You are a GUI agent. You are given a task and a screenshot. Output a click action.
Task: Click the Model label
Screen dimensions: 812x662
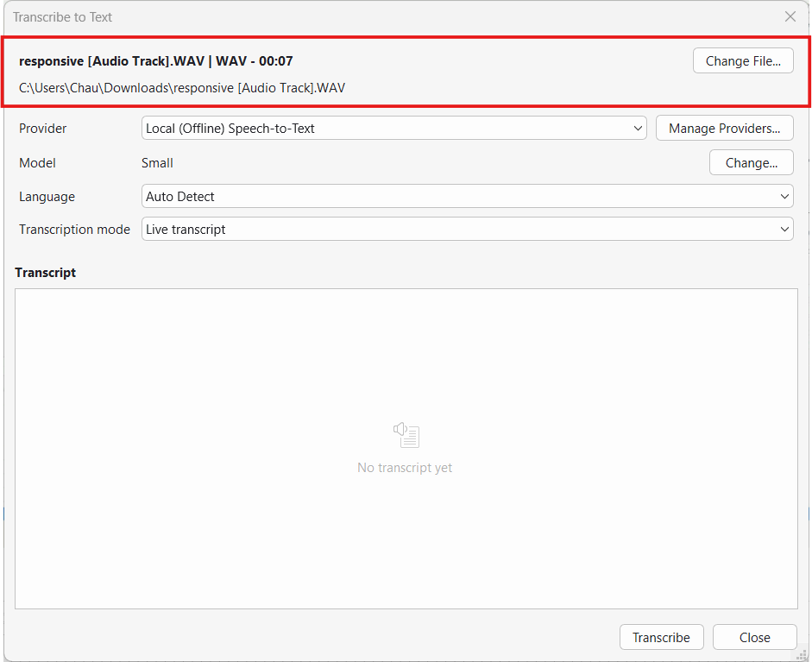(37, 162)
